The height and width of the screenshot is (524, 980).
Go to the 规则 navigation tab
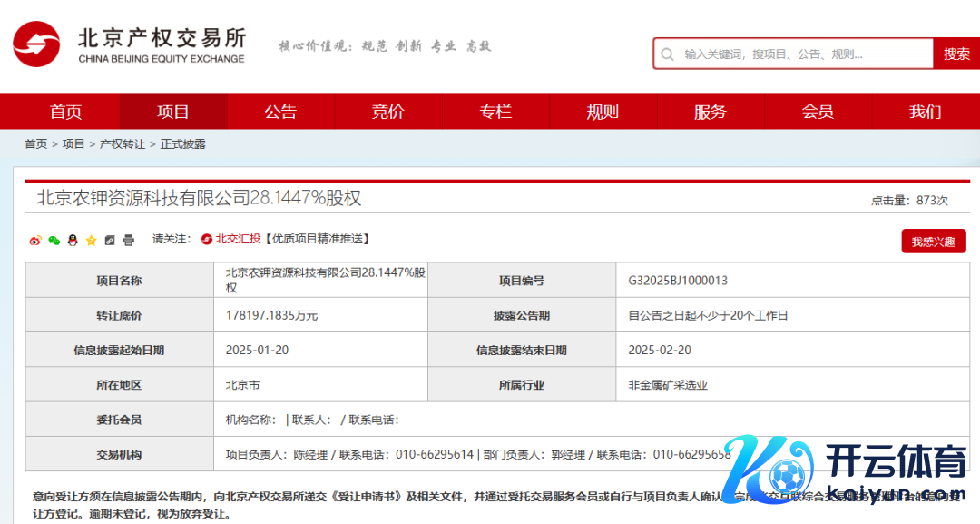click(x=603, y=112)
